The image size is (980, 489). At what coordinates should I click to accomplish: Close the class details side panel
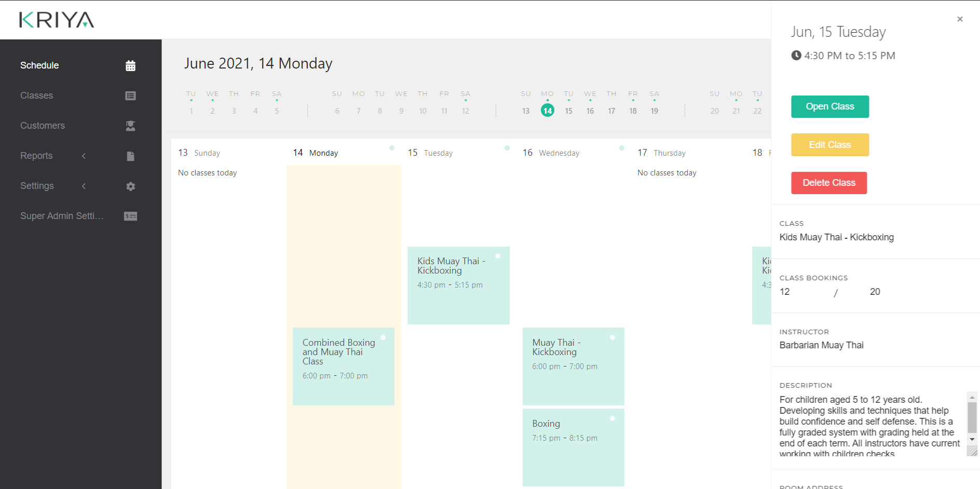(x=960, y=19)
